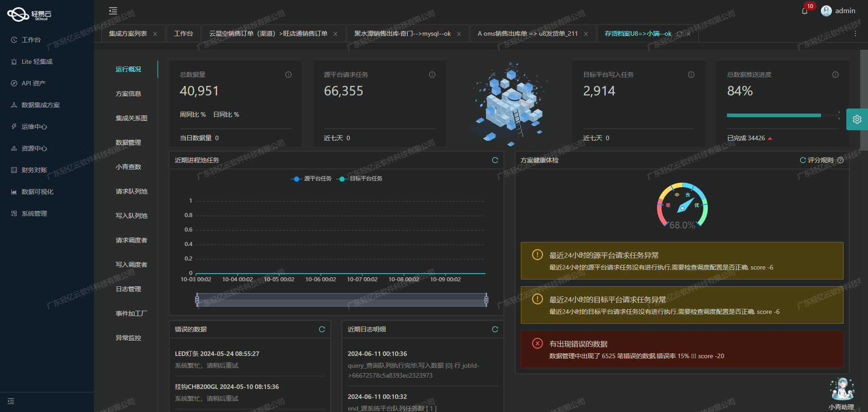Open 运行概况 menu item

pos(128,69)
